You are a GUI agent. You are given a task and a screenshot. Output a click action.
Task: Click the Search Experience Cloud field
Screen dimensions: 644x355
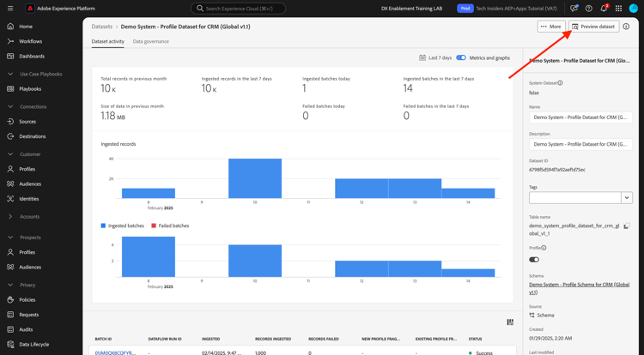238,9
